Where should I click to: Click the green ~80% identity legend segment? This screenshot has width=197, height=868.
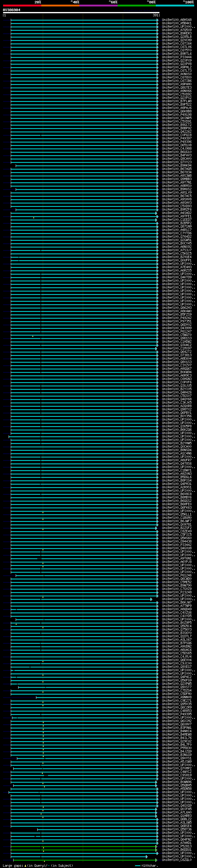137,6
